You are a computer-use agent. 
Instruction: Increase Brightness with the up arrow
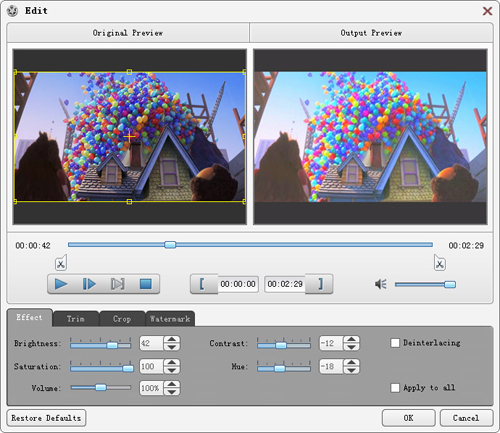[x=172, y=339]
